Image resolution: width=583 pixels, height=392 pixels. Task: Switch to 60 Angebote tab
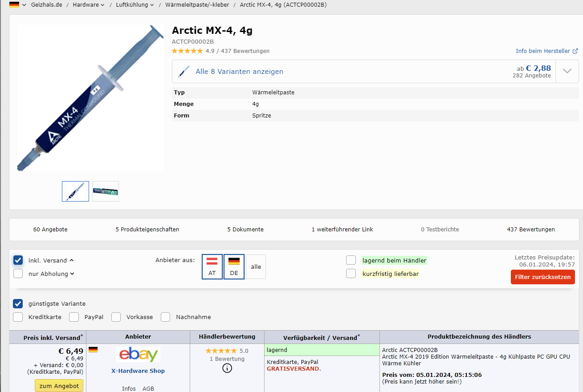coord(50,230)
